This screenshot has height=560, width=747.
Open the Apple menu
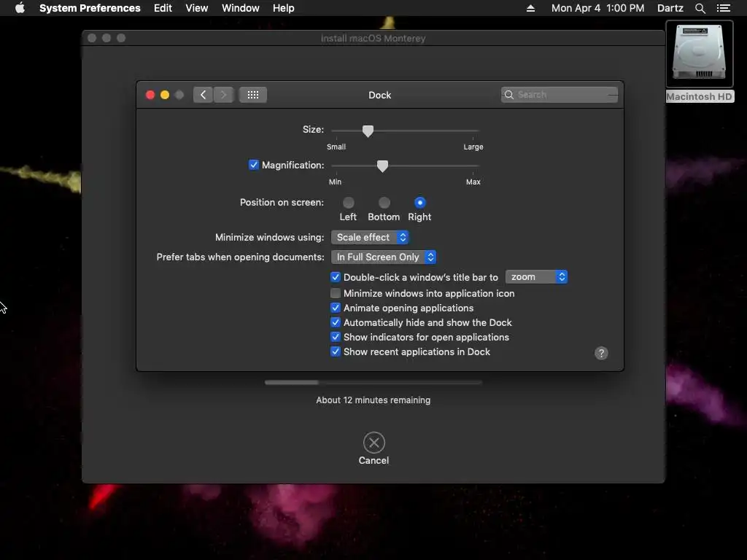(20, 8)
